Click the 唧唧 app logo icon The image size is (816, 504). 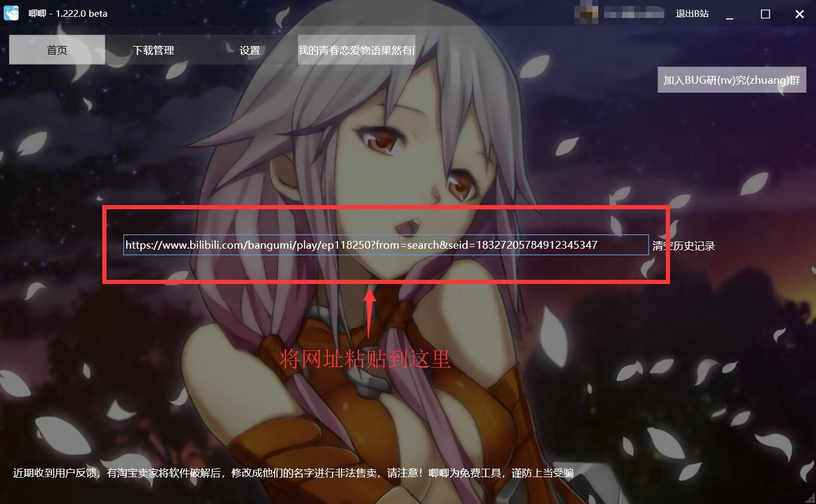(x=11, y=13)
